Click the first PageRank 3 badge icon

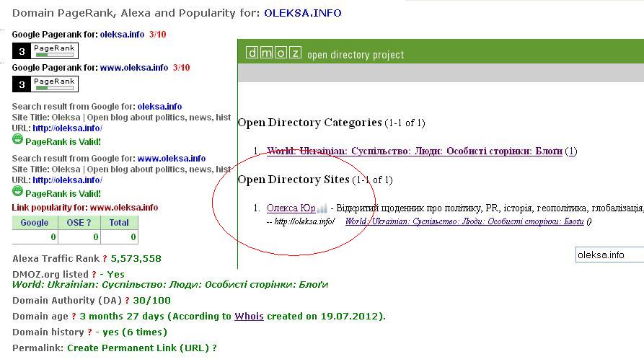tap(45, 51)
